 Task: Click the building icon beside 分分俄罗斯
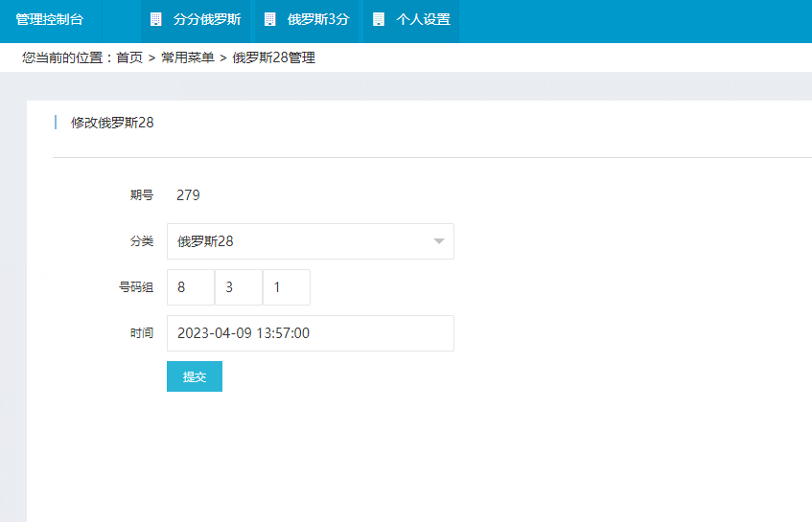click(156, 19)
